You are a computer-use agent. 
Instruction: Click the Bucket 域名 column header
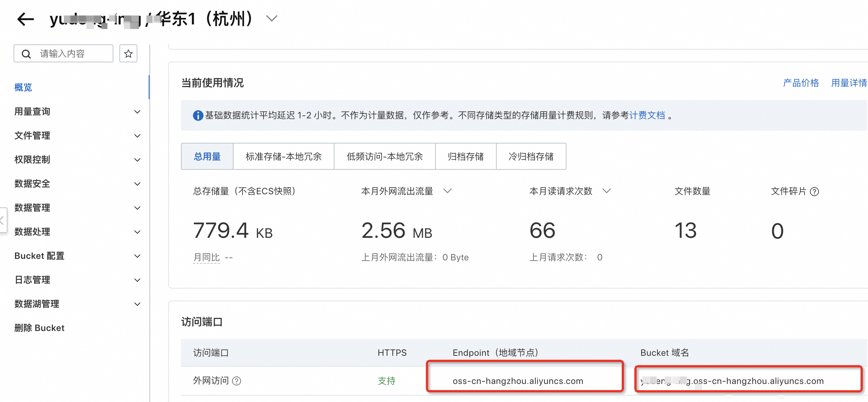(665, 353)
